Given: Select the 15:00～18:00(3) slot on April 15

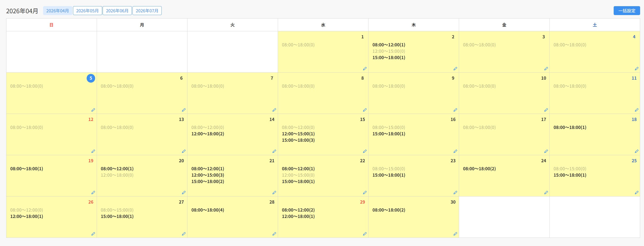Looking at the screenshot, I should 298,140.
